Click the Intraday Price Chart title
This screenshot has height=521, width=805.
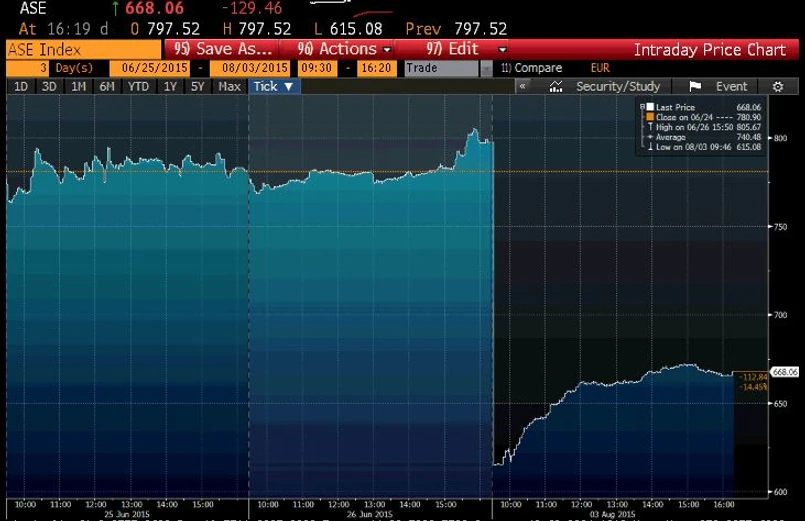coord(710,50)
